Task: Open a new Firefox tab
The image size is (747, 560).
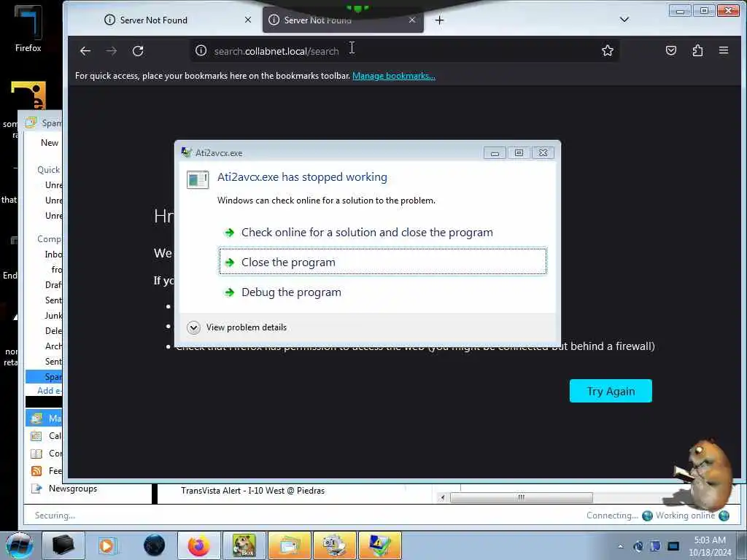Action: pyautogui.click(x=439, y=20)
